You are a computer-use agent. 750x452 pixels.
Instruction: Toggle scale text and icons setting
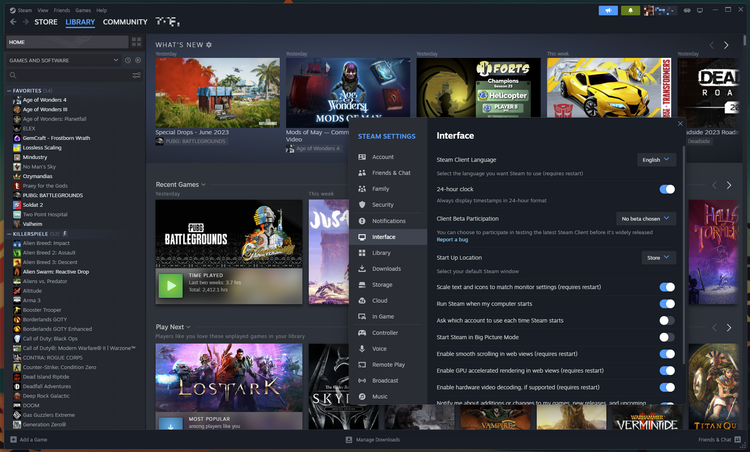click(667, 287)
